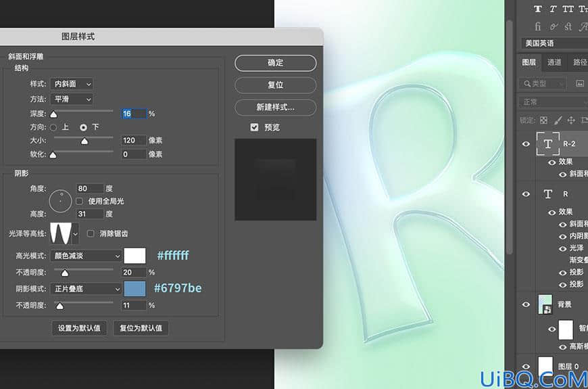This screenshot has height=389, width=588.
Task: Click 设置为默认值 button
Action: pos(79,328)
